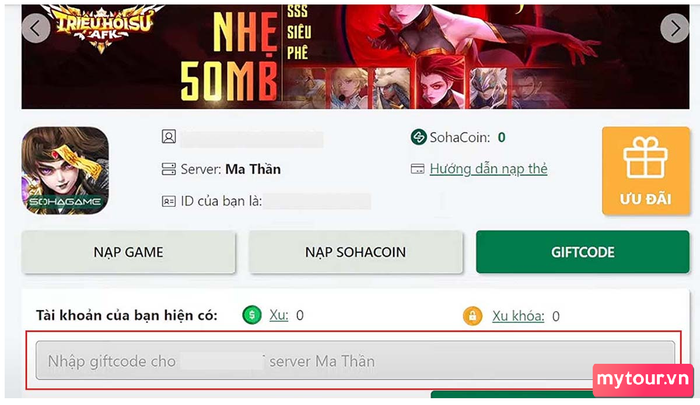The image size is (700, 405).
Task: Select the GIFTCODE tab
Action: tap(583, 252)
